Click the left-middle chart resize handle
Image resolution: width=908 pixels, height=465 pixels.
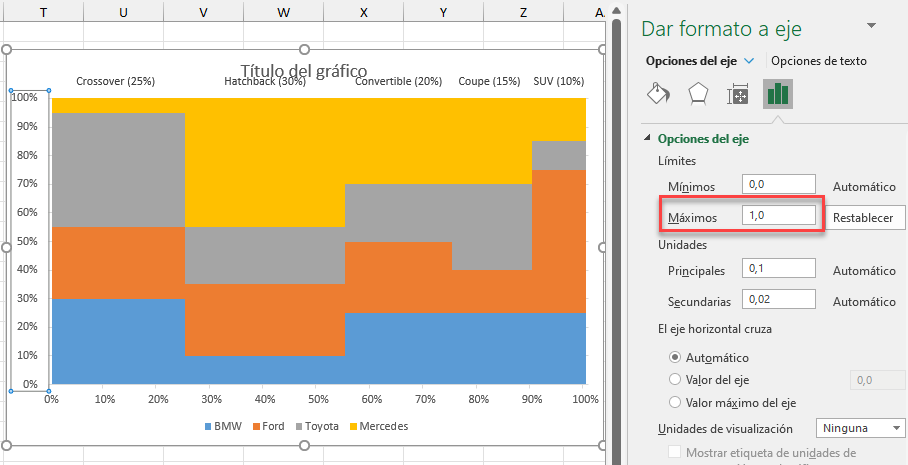tap(7, 247)
